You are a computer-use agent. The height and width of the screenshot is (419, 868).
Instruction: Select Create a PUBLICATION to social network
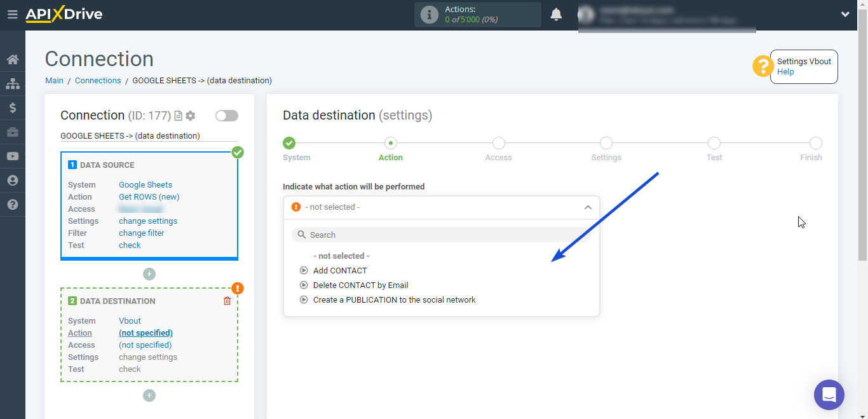click(x=395, y=299)
